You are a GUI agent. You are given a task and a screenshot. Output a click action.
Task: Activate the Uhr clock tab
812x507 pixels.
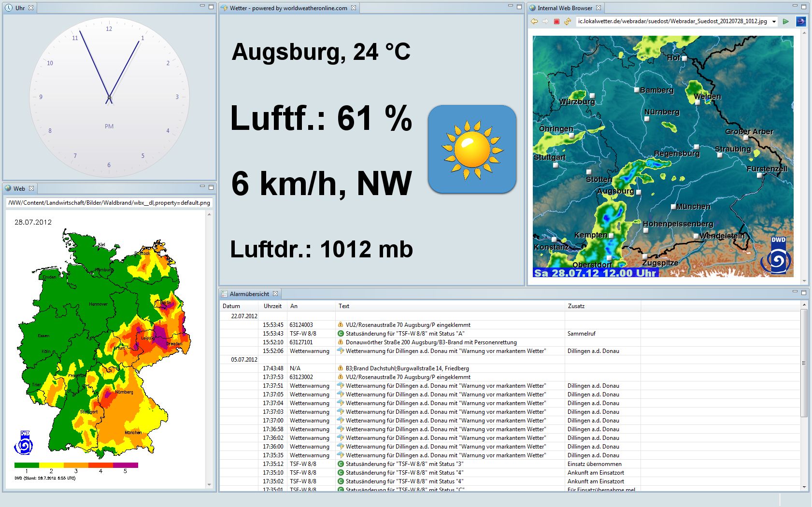pyautogui.click(x=19, y=8)
